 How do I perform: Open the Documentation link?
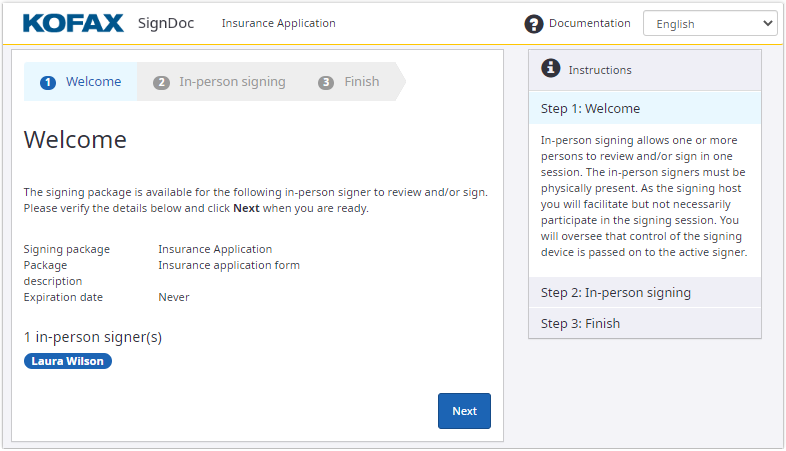[590, 23]
